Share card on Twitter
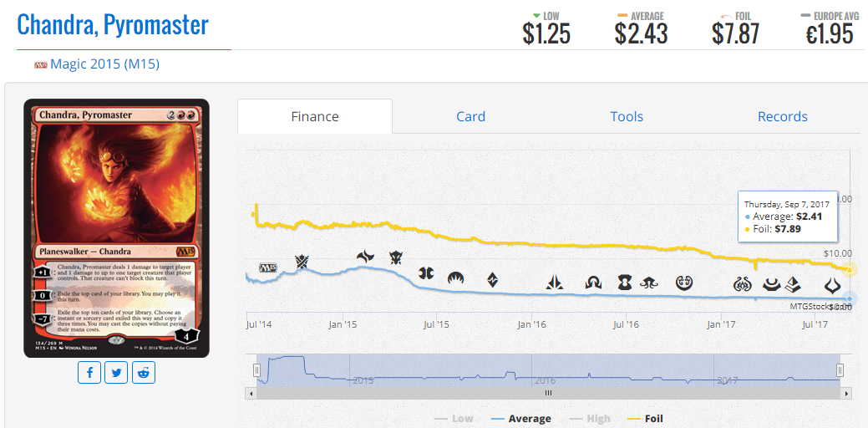The width and height of the screenshot is (868, 428). point(117,372)
